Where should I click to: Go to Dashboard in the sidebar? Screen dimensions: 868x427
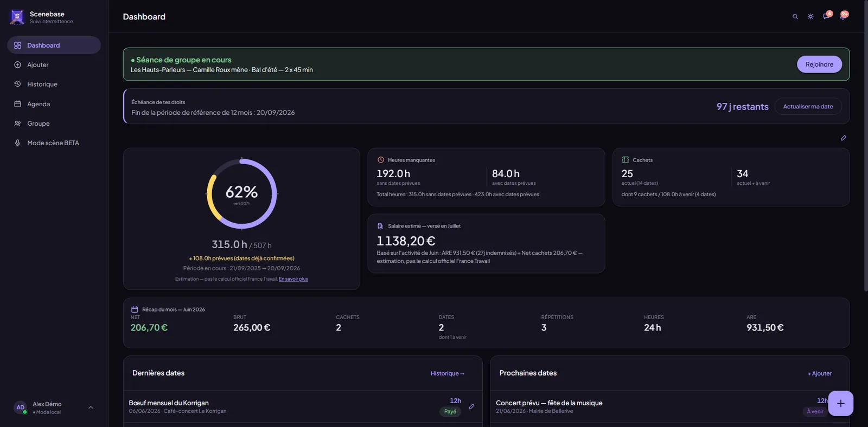coord(54,45)
